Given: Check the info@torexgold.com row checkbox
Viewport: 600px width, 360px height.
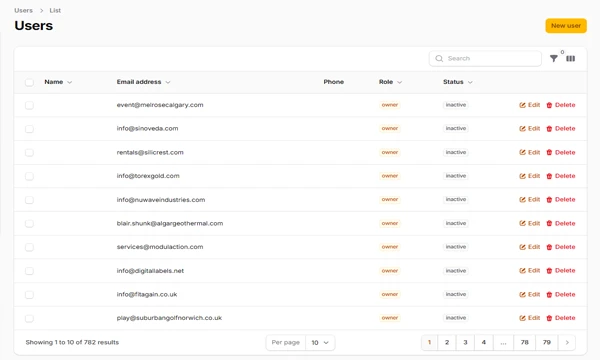Looking at the screenshot, I should [29, 176].
